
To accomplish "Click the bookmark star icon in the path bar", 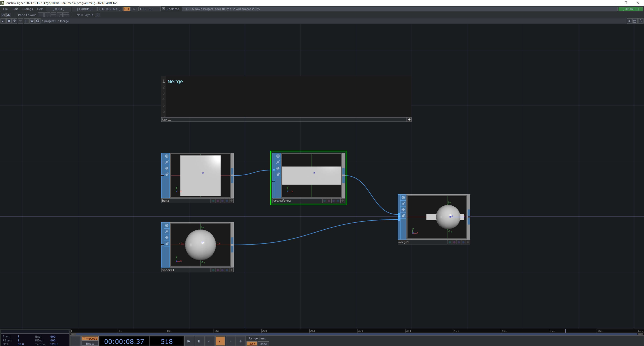I will click(x=32, y=21).
